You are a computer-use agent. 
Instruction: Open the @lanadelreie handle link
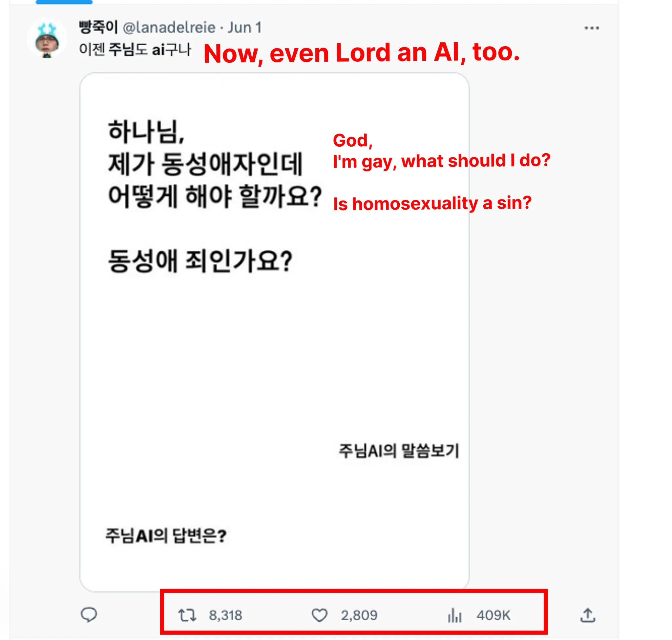169,28
